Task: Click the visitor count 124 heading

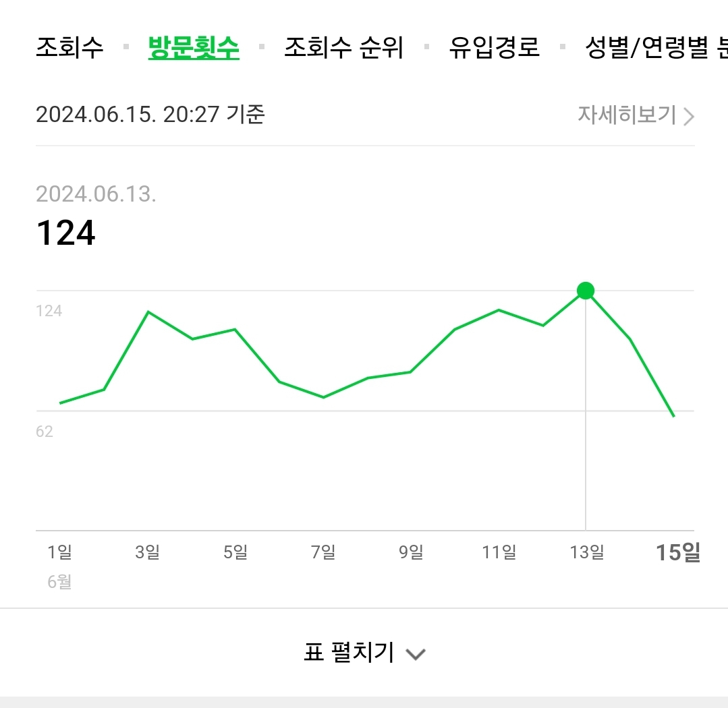Action: [x=65, y=234]
